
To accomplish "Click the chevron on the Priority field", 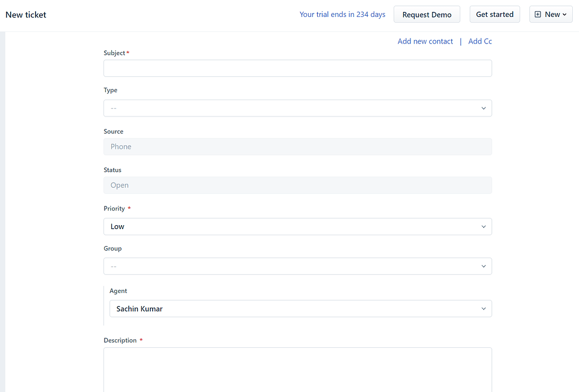I will click(483, 226).
